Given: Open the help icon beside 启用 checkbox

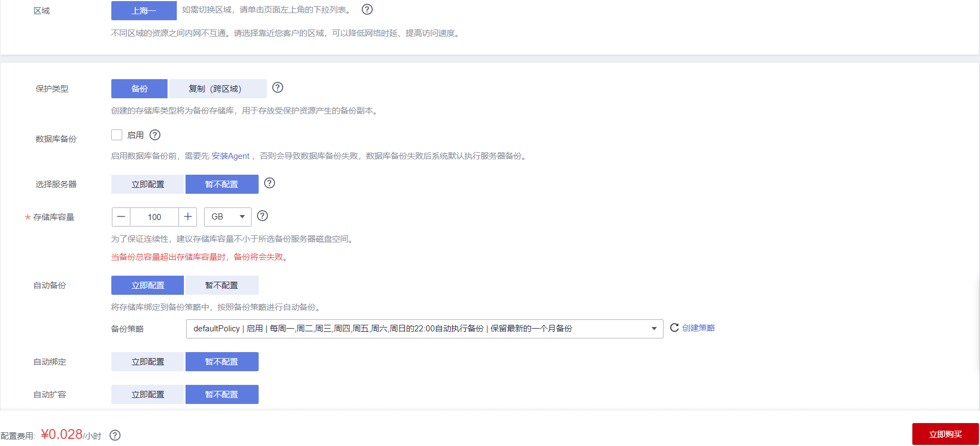Looking at the screenshot, I should pyautogui.click(x=155, y=135).
